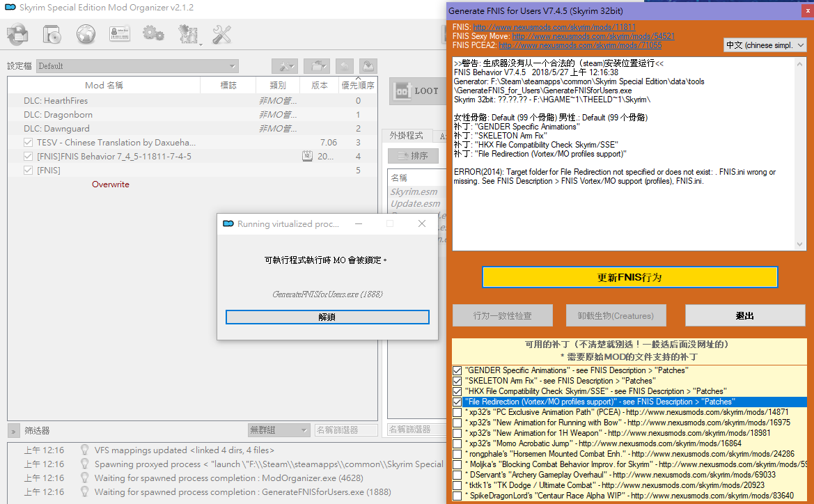Click the disc instance manager icon
814x504 pixels.
(52, 34)
